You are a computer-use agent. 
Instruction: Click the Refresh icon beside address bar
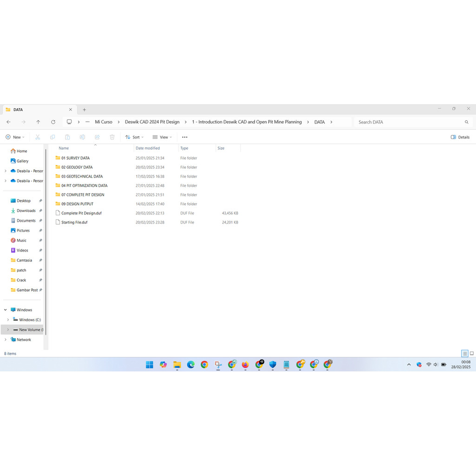53,122
